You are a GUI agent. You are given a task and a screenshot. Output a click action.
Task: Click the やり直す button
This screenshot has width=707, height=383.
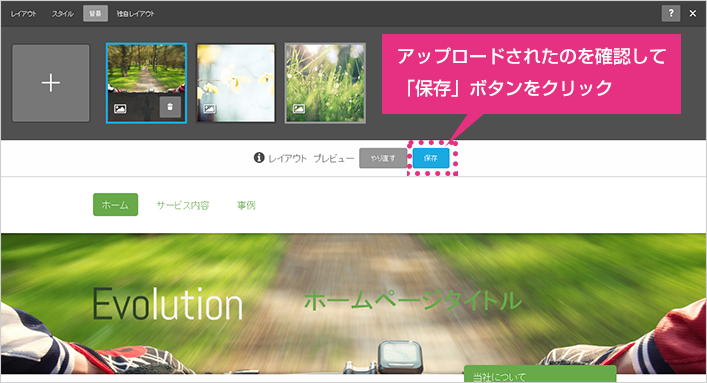tap(383, 158)
